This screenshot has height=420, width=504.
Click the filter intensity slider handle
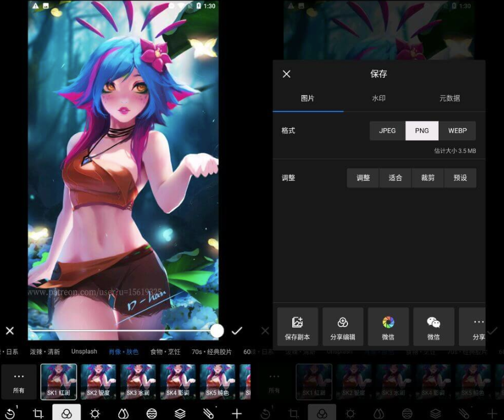[x=217, y=330]
